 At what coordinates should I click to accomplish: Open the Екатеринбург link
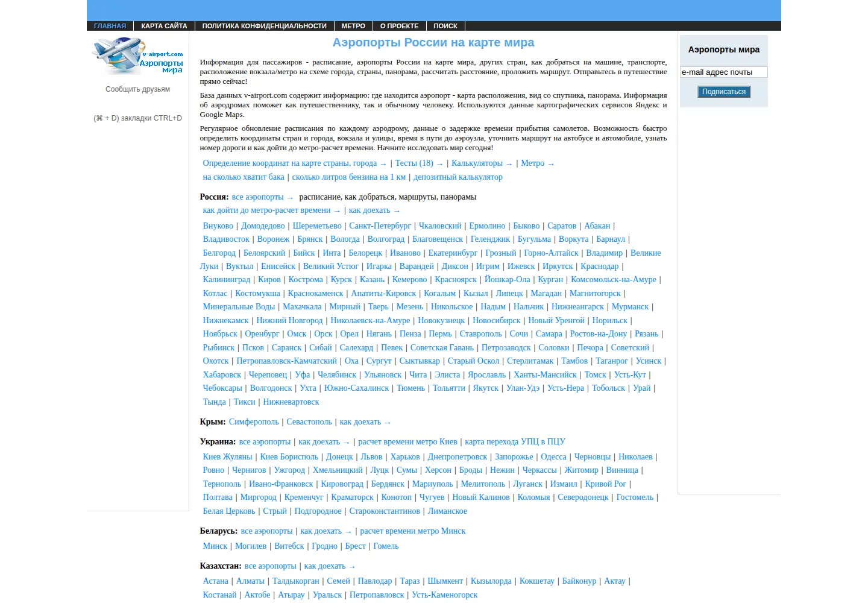click(x=453, y=253)
